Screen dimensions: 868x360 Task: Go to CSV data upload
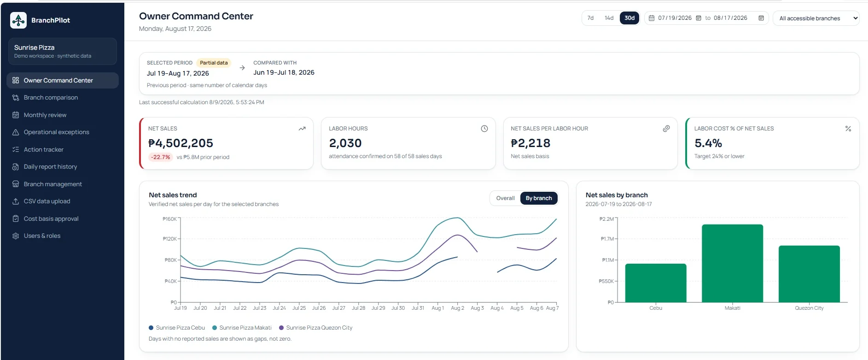point(63,201)
